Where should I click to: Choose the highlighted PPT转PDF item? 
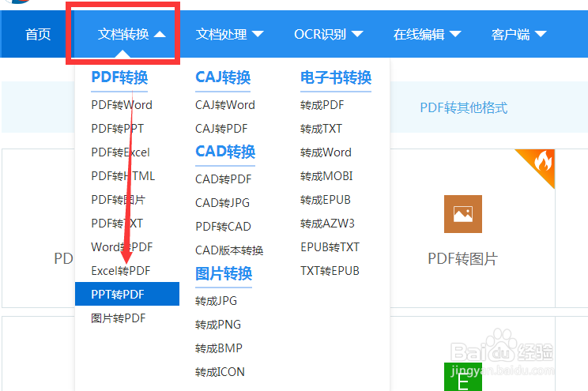click(127, 294)
